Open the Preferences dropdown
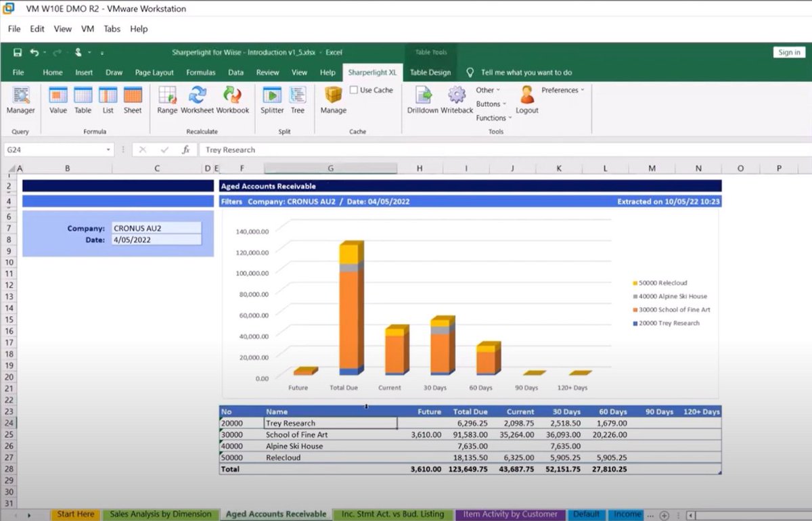Screen dimensions: 812x521 tap(563, 90)
